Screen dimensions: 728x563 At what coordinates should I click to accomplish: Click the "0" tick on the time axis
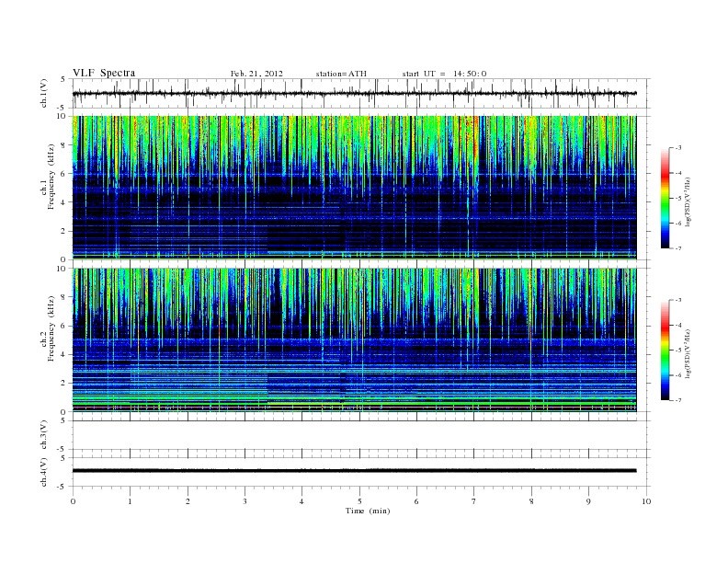pyautogui.click(x=73, y=501)
